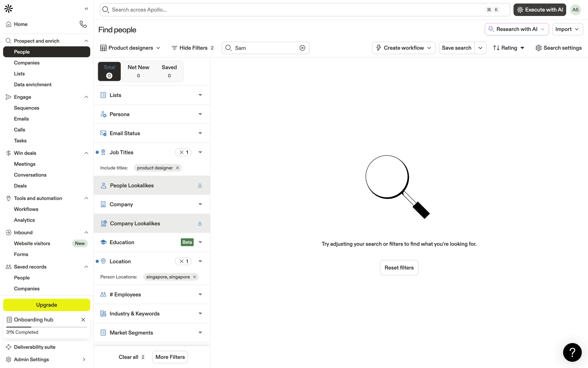
Task: Expand the Company filter arrow
Action: pyautogui.click(x=200, y=204)
